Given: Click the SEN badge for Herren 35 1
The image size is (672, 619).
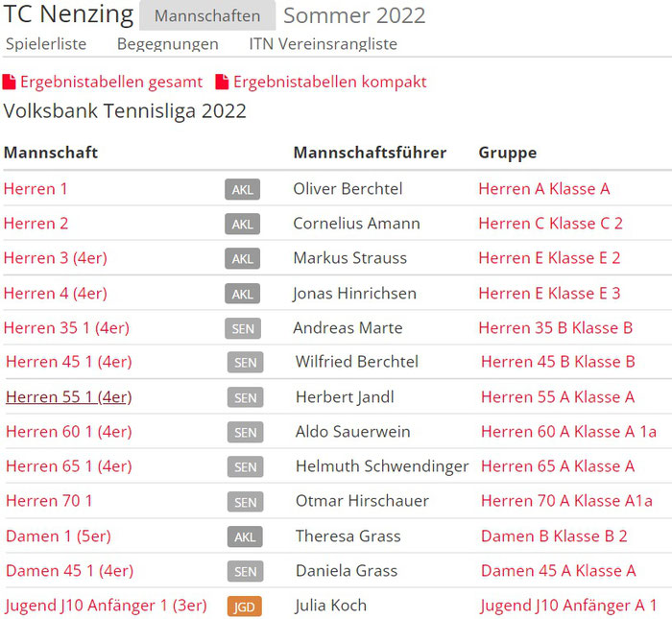Looking at the screenshot, I should (x=243, y=328).
